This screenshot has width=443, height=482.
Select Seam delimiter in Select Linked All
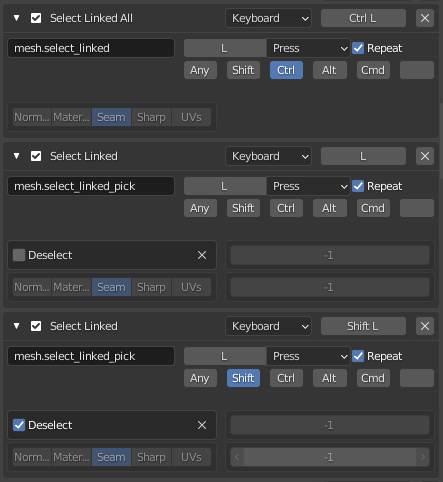click(x=111, y=117)
